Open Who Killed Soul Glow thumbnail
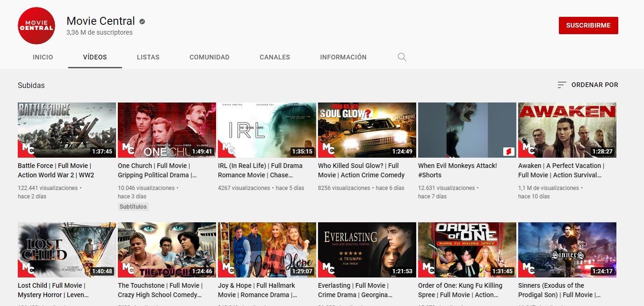Screen dimensions: 644x306 (367, 130)
